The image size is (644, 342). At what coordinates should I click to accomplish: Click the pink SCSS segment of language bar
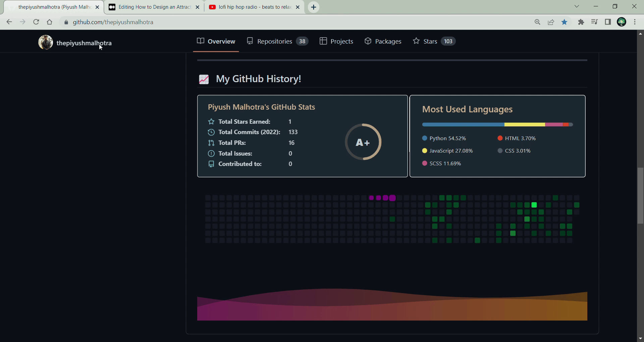[x=554, y=124]
